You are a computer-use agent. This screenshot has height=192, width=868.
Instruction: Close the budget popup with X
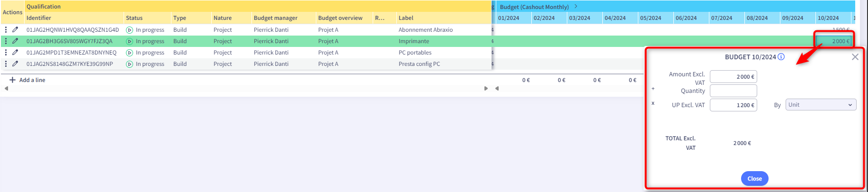tap(855, 57)
